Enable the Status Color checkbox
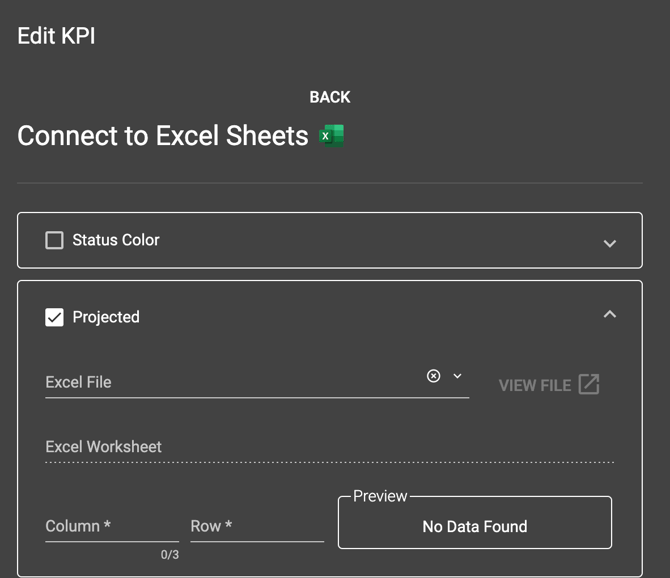670x578 pixels. coord(54,240)
